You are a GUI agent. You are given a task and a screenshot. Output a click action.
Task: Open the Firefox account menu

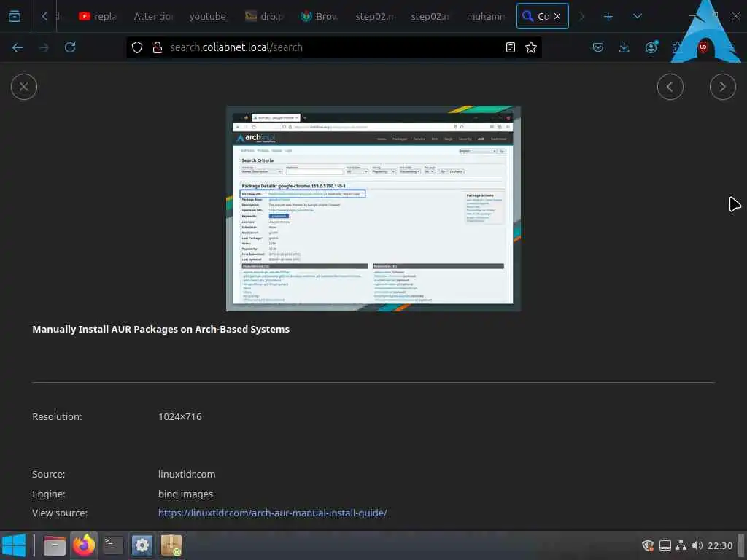[651, 47]
